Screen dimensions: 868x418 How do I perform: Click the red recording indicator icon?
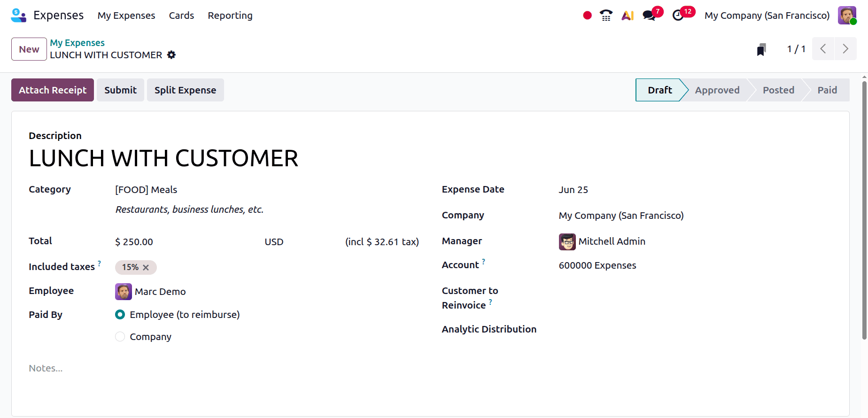pos(587,15)
